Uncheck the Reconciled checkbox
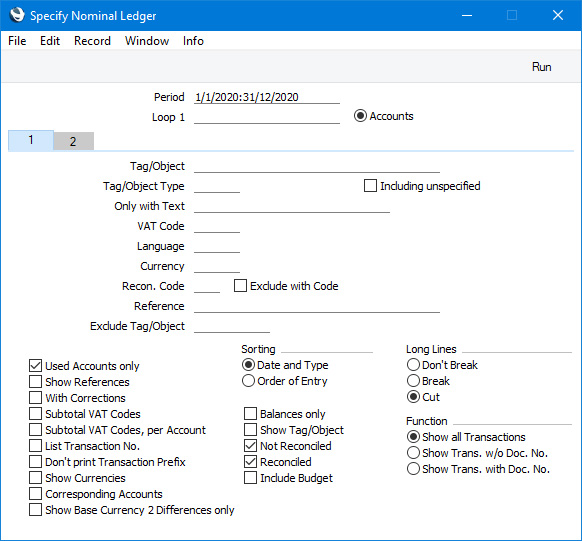Image resolution: width=582 pixels, height=541 pixels. [250, 462]
